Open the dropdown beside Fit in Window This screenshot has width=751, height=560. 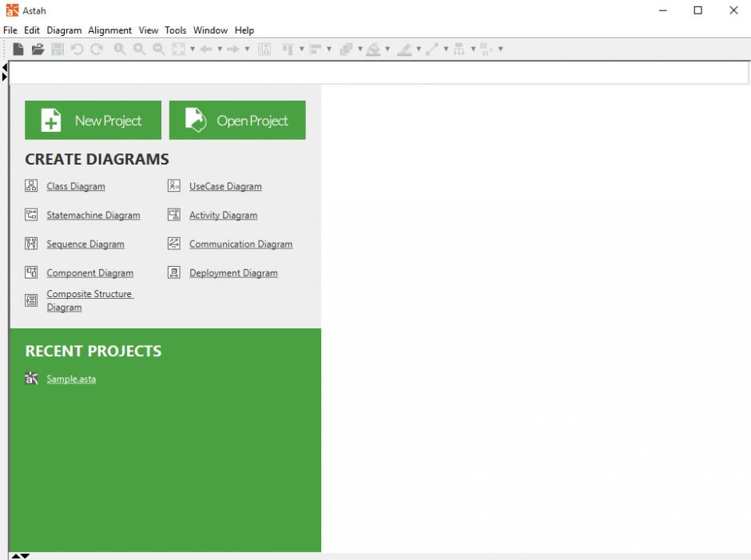pos(193,49)
